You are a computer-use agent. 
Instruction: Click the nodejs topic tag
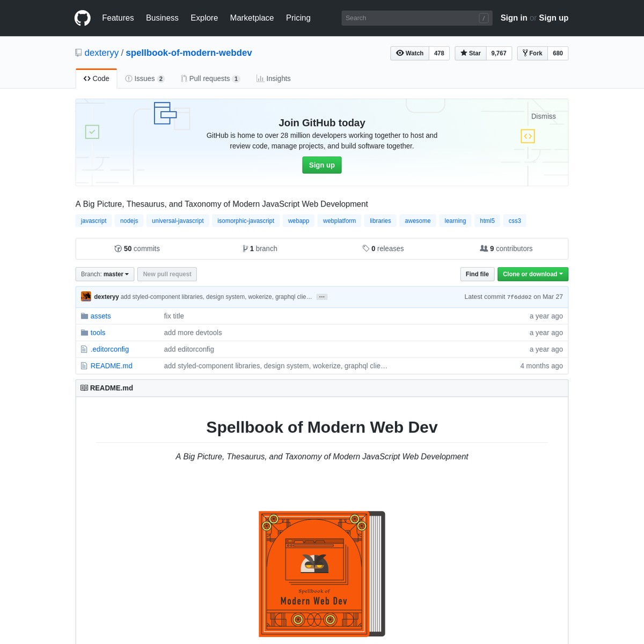click(129, 221)
